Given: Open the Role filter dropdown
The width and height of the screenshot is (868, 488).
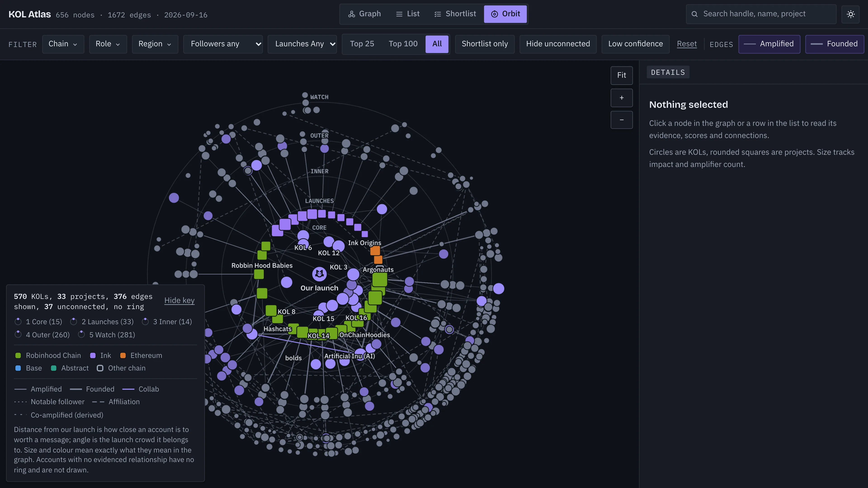Looking at the screenshot, I should coord(108,44).
